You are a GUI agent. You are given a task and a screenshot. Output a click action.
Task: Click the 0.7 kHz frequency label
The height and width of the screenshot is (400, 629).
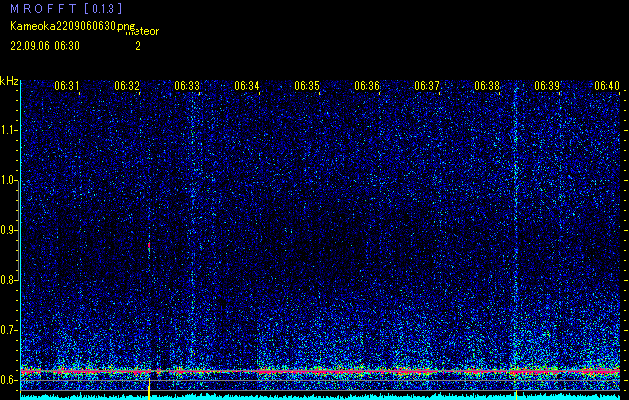pos(9,330)
